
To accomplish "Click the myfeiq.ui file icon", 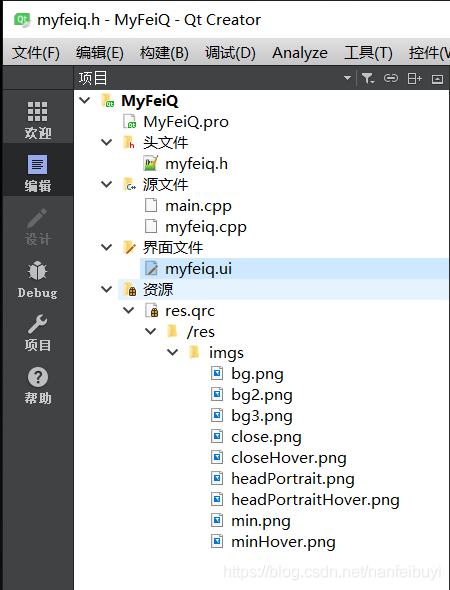I will pyautogui.click(x=151, y=269).
